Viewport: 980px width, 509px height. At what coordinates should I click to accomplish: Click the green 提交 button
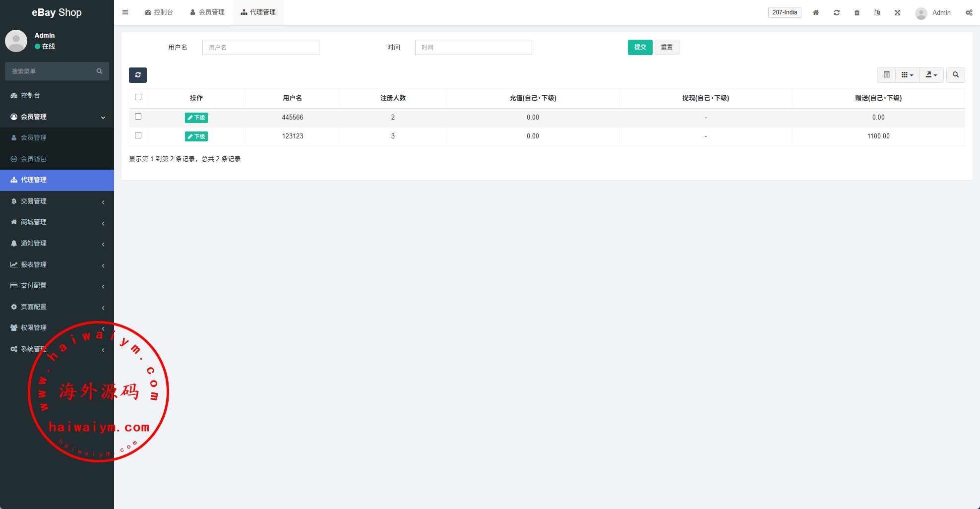coord(640,47)
